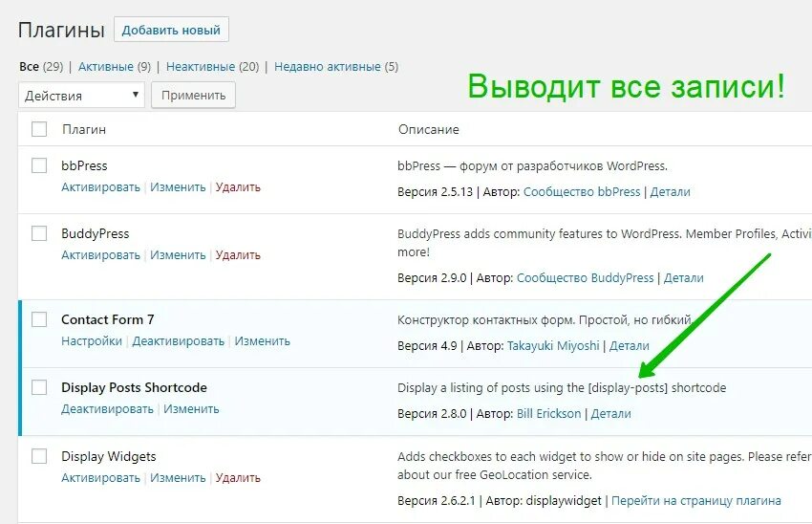Viewport: 812px width, 524px height.
Task: Check the bbPress plugin checkbox
Action: click(x=39, y=165)
